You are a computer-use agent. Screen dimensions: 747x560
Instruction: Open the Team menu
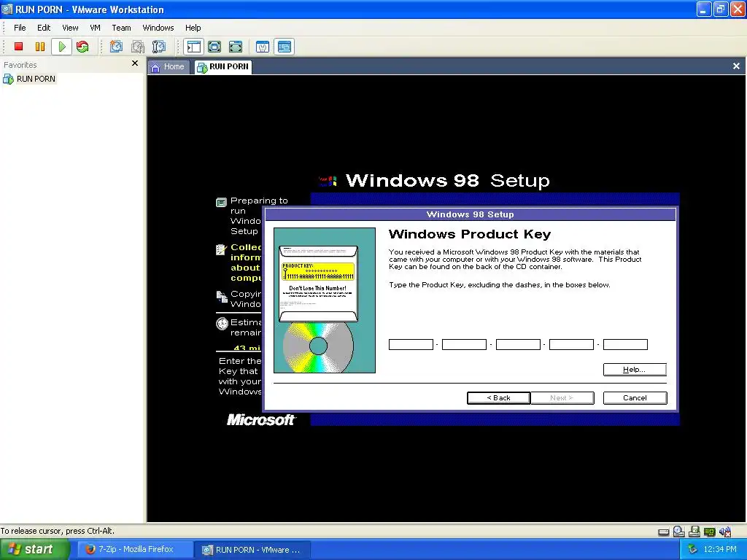pyautogui.click(x=121, y=28)
